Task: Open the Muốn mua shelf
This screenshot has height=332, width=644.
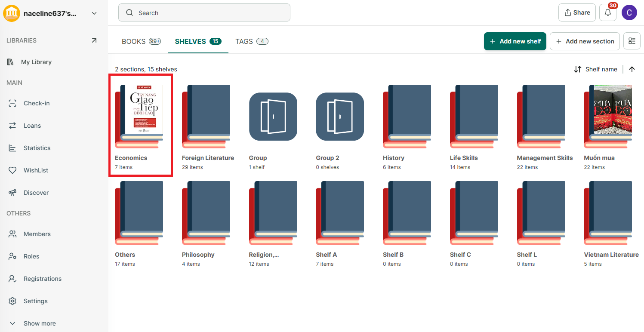Action: pos(608,128)
